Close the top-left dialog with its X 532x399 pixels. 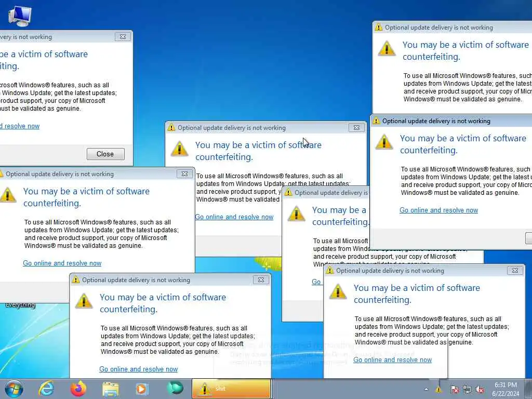point(123,37)
